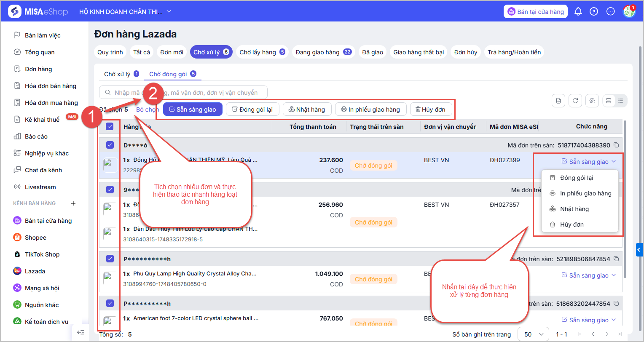This screenshot has width=644, height=342.
Task: Switch to the Giao hàng thất bại tab
Action: pyautogui.click(x=419, y=52)
